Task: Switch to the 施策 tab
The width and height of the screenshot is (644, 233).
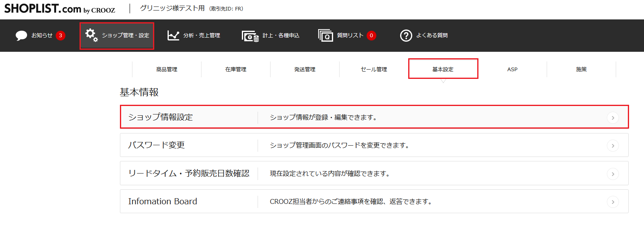Action: coord(581,69)
